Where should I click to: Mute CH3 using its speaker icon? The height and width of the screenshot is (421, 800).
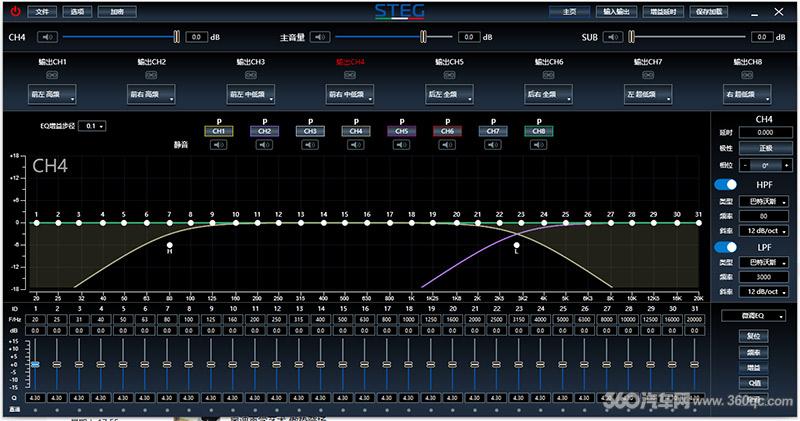pyautogui.click(x=310, y=145)
